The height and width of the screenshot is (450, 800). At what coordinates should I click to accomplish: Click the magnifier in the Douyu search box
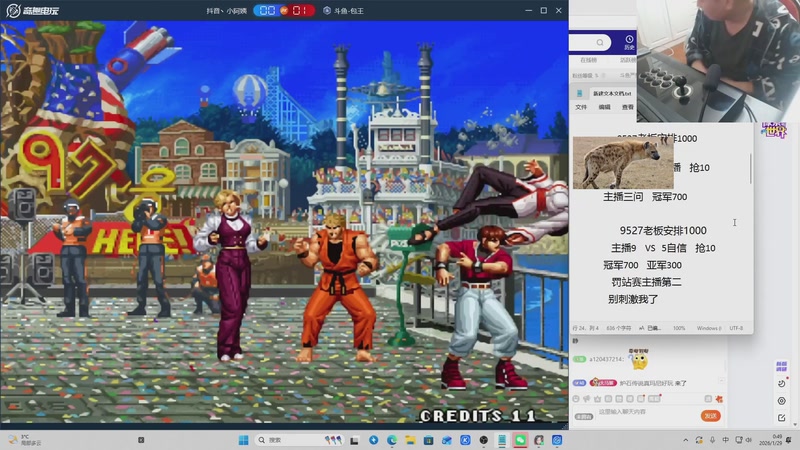click(x=600, y=42)
